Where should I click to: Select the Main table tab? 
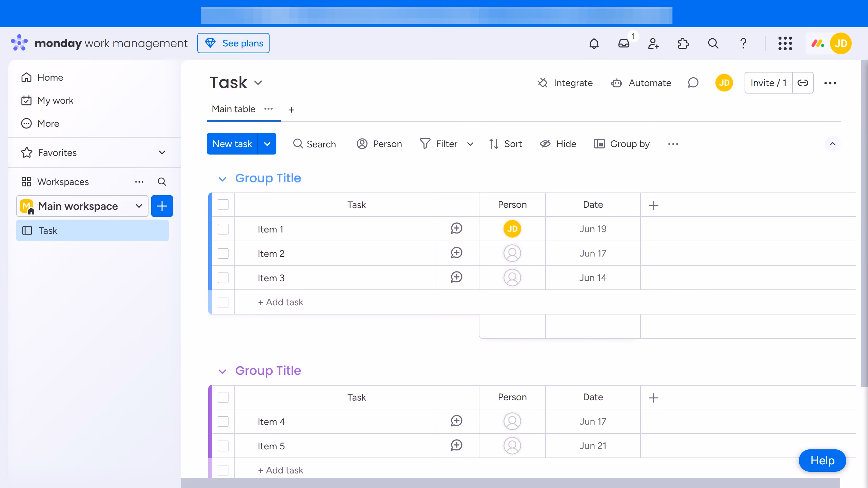coord(233,109)
